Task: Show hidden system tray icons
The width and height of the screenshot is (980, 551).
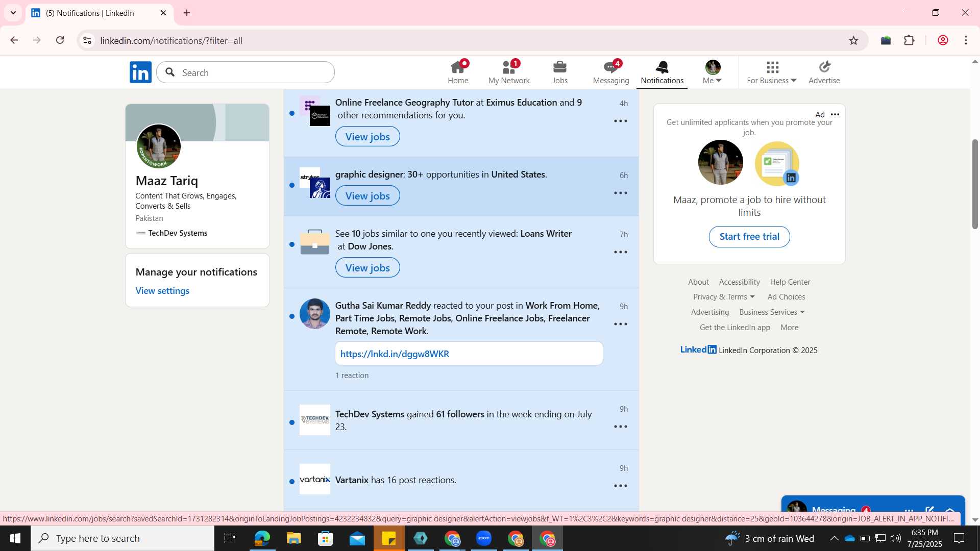Action: (834, 538)
